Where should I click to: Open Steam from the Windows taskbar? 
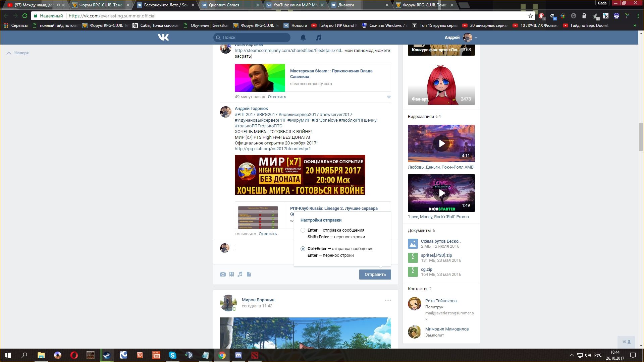coord(107,355)
